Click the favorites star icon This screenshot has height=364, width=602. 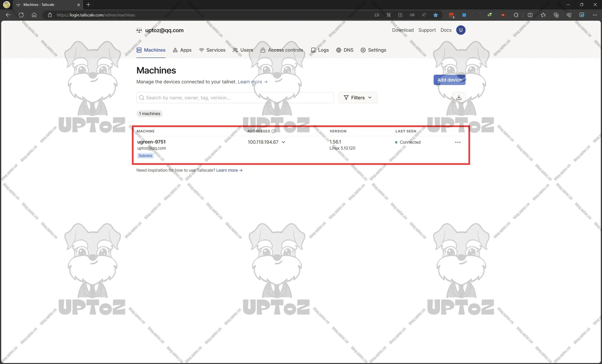click(x=436, y=15)
